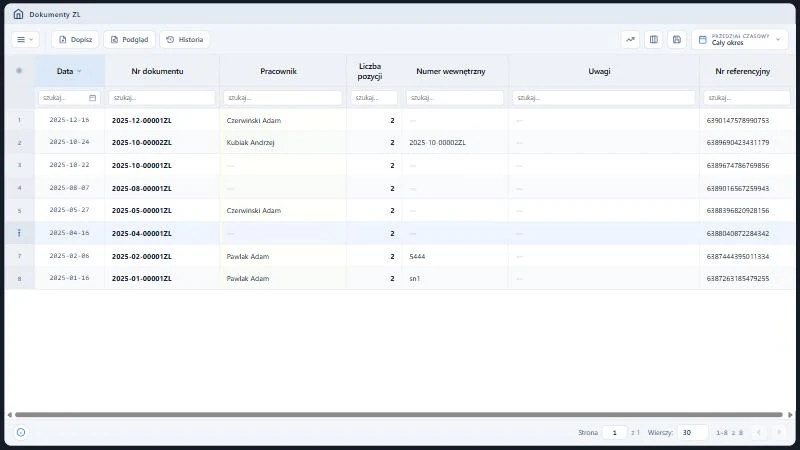Select document 2025-12-00001ZL

[142, 120]
